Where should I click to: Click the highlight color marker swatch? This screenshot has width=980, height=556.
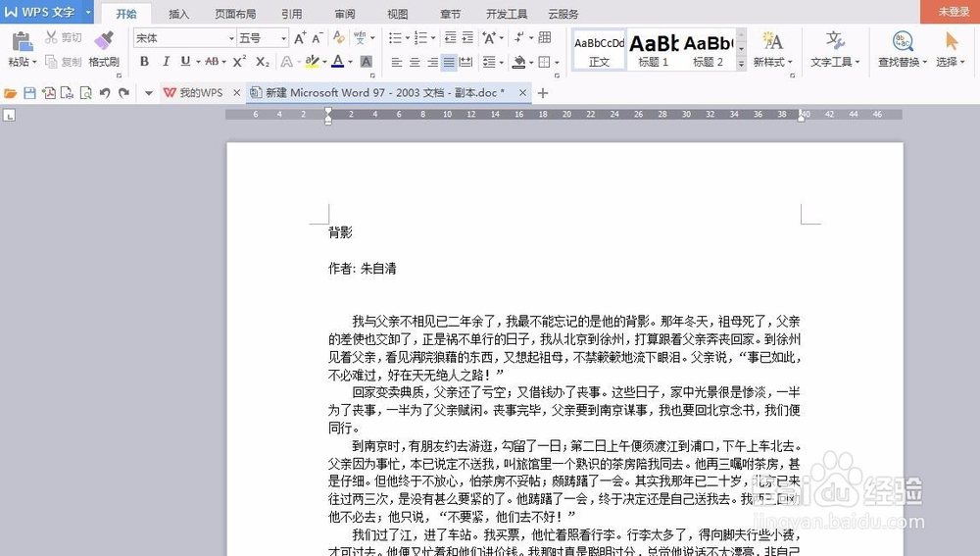(312, 62)
